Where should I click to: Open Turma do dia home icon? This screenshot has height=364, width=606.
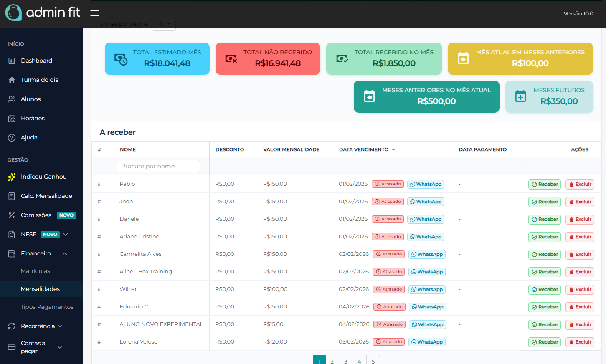click(12, 80)
